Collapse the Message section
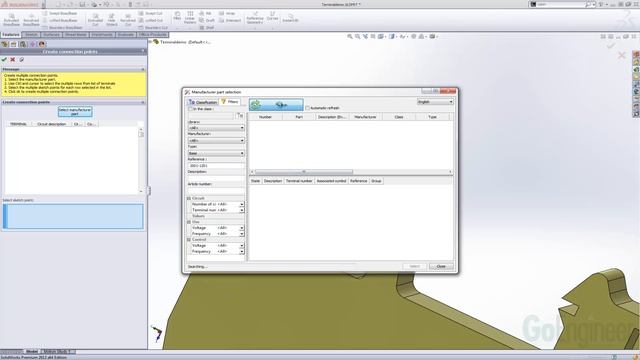The image size is (640, 360). (x=143, y=69)
